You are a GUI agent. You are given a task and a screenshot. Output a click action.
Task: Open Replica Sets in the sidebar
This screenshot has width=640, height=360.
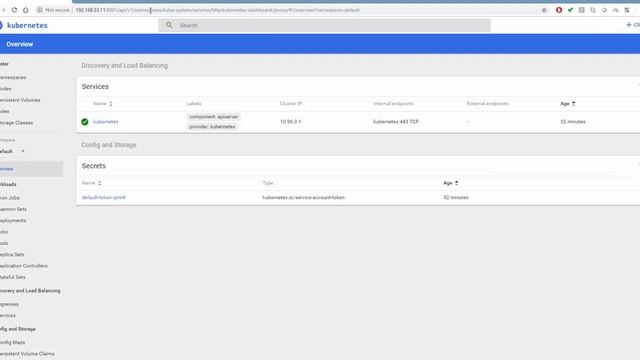click(12, 254)
